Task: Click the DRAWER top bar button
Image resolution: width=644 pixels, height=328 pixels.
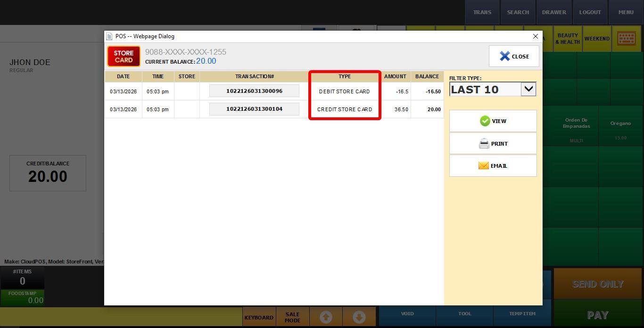Action: tap(554, 12)
